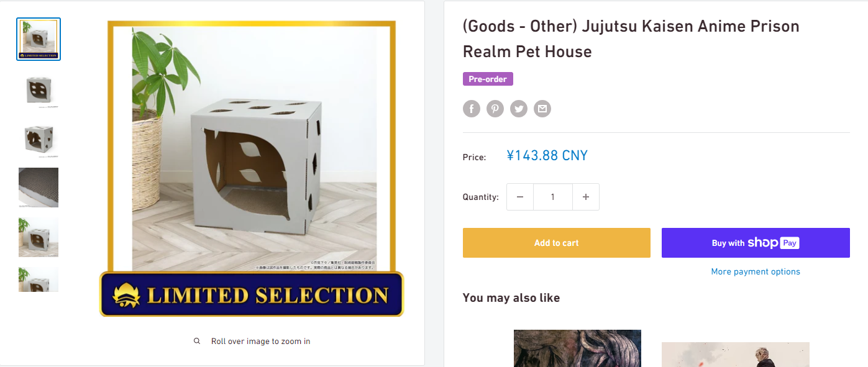868x367 pixels.
Task: Click the quantity input field
Action: click(552, 197)
